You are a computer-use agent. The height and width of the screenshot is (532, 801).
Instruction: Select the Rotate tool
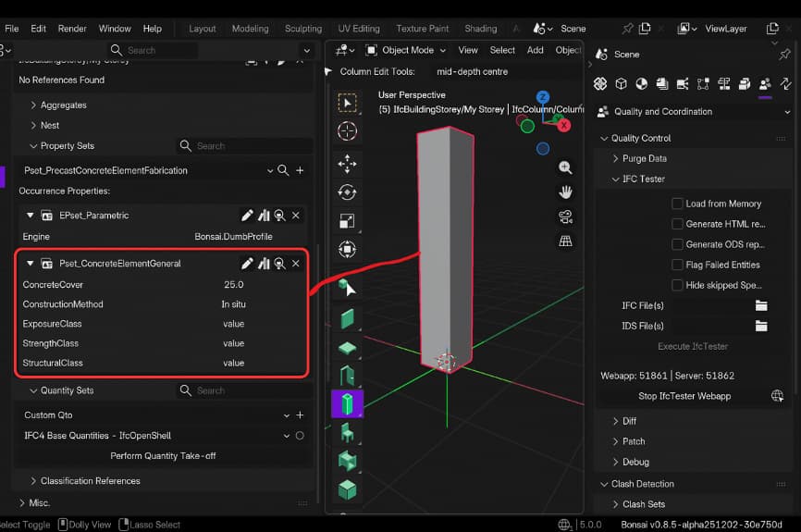click(347, 192)
